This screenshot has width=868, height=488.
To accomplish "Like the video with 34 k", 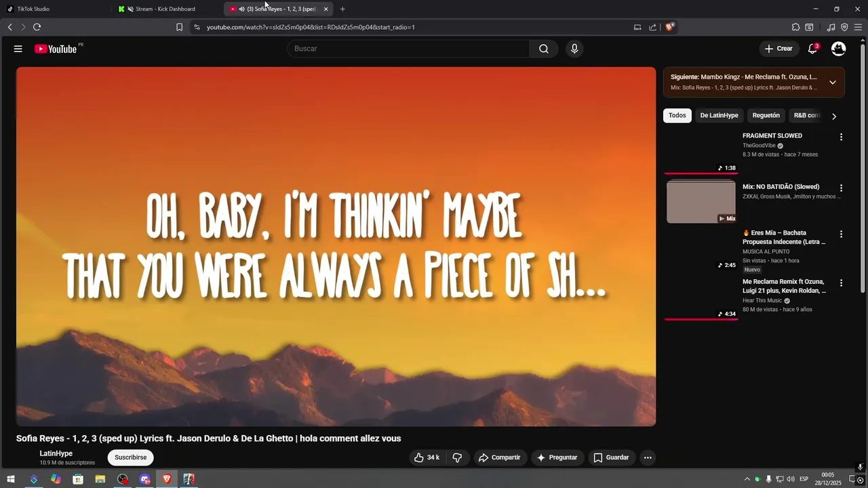I will tap(427, 457).
